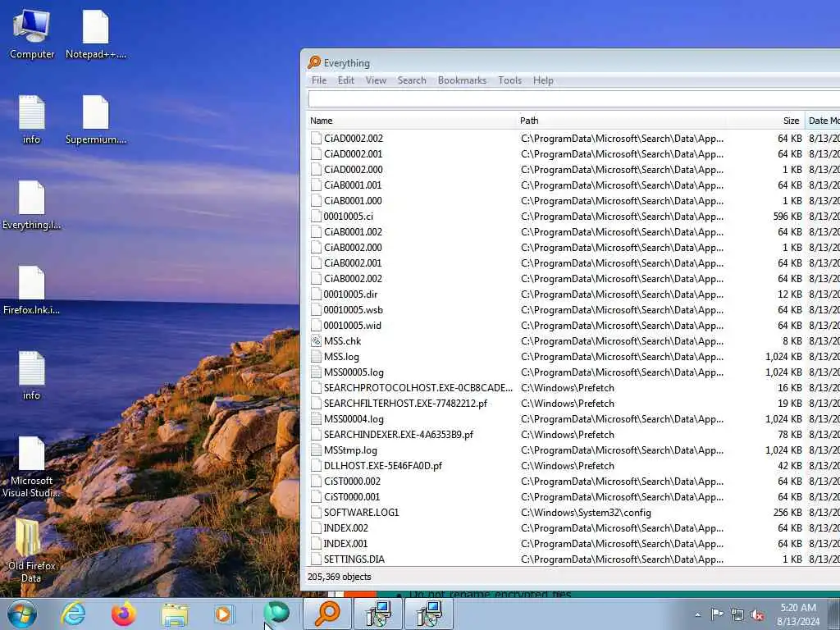Sort results by the Date Modified column header
This screenshot has width=840, height=630.
823,121
